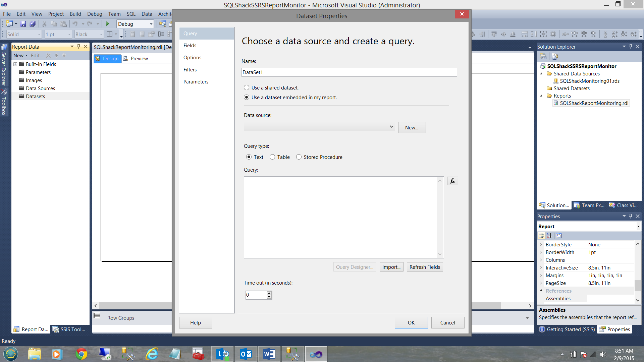This screenshot has height=362, width=644.
Task: Click the Cut scissors toolbar icon
Action: point(44,24)
